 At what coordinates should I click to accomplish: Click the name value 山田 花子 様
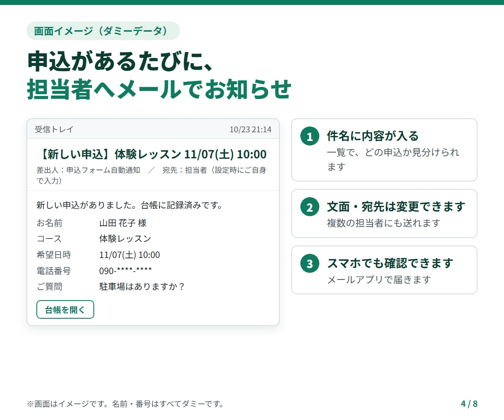123,223
